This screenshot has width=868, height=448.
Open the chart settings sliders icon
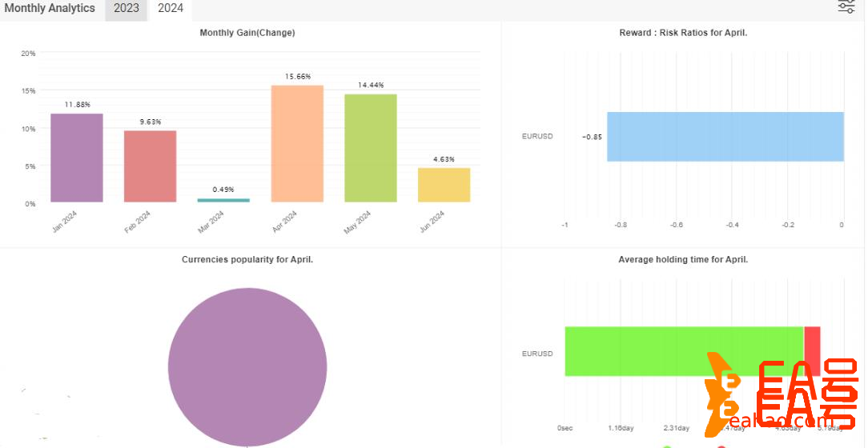[846, 7]
